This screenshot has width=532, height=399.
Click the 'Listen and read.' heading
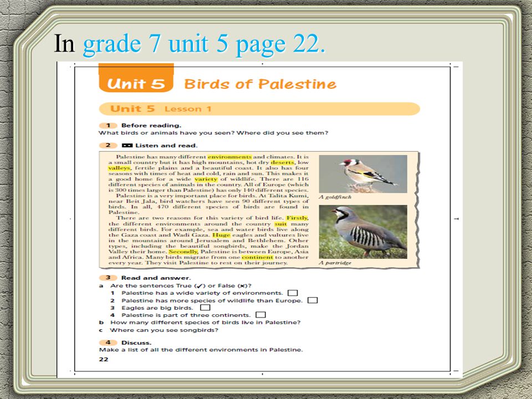coord(166,146)
